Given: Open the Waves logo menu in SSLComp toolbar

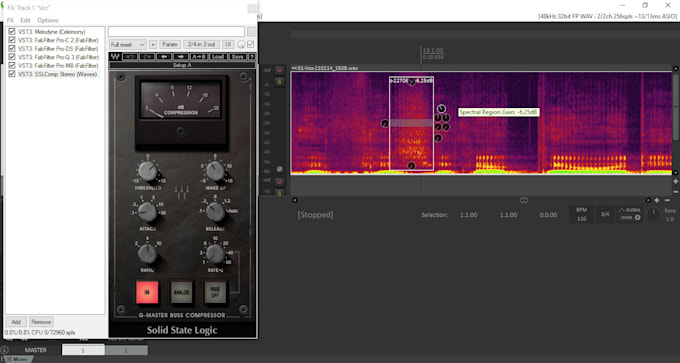Looking at the screenshot, I should 115,57.
